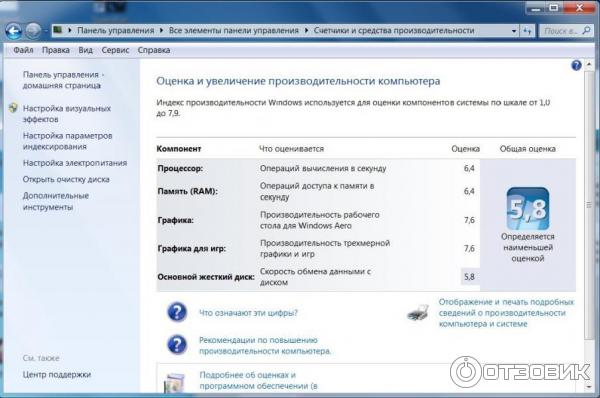This screenshot has height=398, width=600.
Task: Click the Компонент column header
Action: point(179,149)
